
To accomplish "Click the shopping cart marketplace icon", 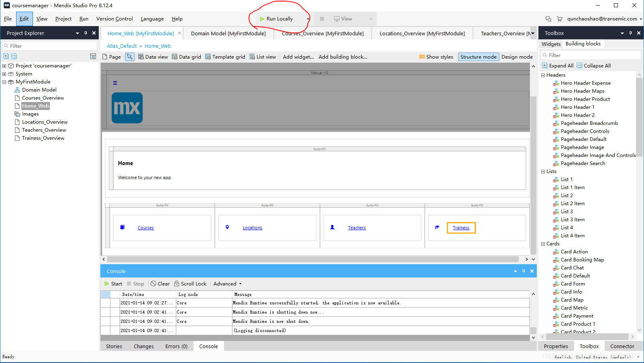I will (560, 19).
